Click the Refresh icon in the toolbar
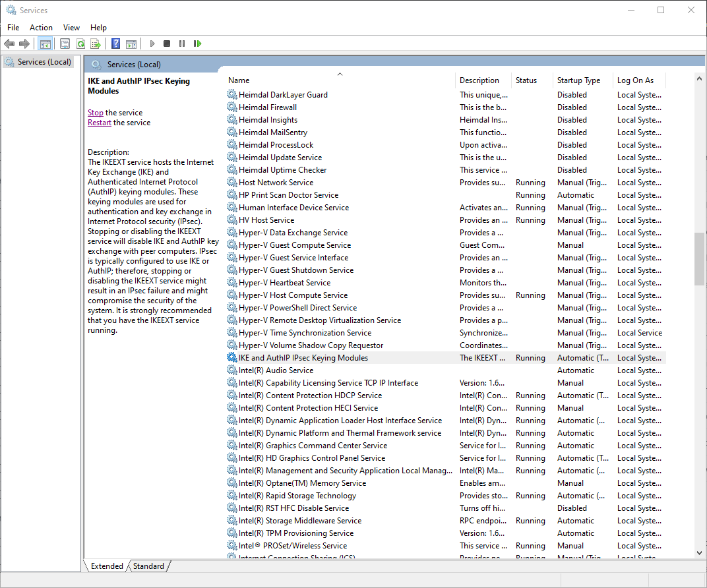Viewport: 707px width, 588px height. click(x=80, y=44)
